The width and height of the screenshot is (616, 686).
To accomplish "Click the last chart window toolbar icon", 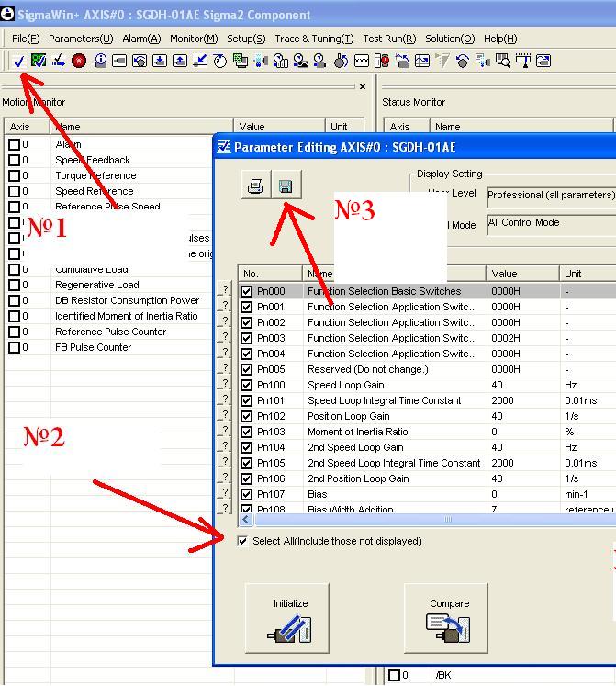I will click(543, 61).
